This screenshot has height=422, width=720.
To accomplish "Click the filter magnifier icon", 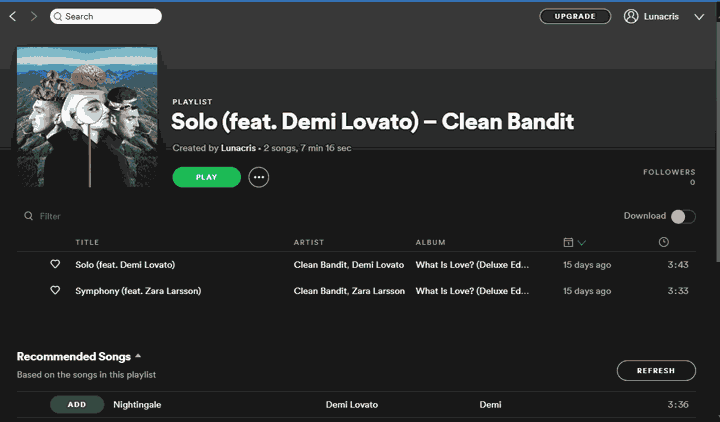I will coord(28,216).
